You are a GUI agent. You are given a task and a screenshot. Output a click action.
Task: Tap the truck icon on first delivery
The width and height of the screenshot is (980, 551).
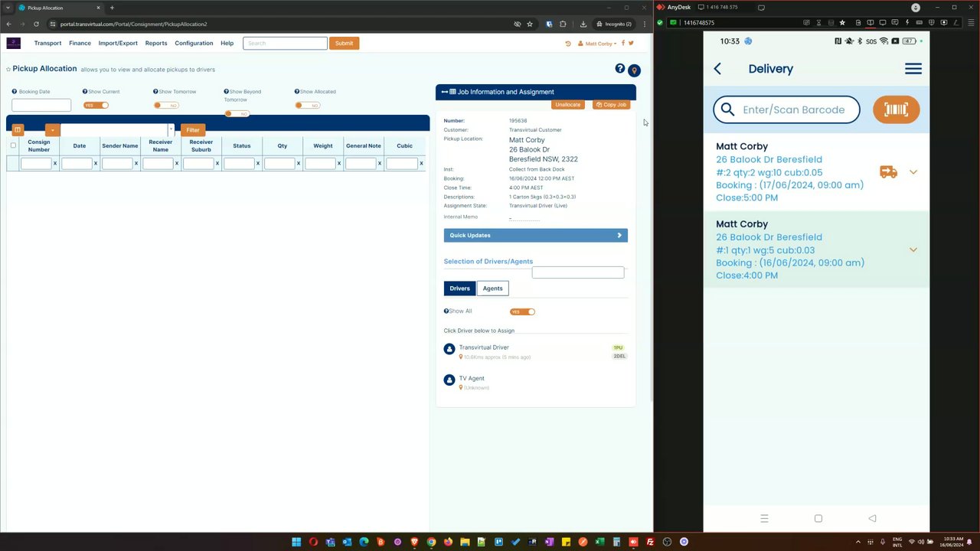click(888, 172)
